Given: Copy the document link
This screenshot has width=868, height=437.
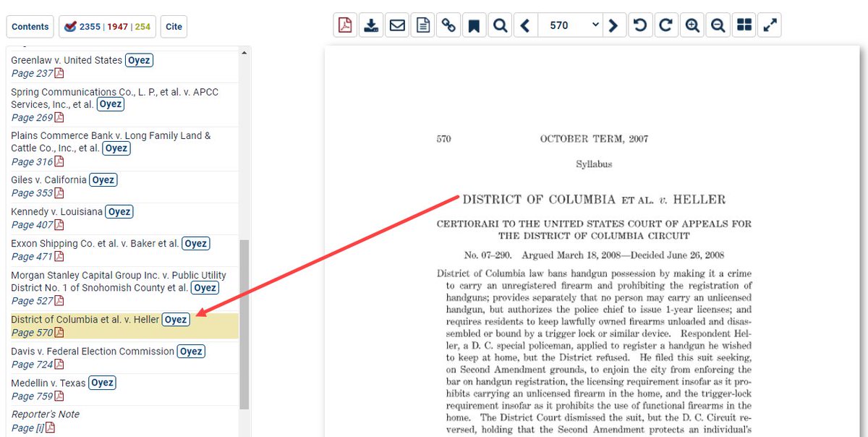Looking at the screenshot, I should tap(448, 24).
